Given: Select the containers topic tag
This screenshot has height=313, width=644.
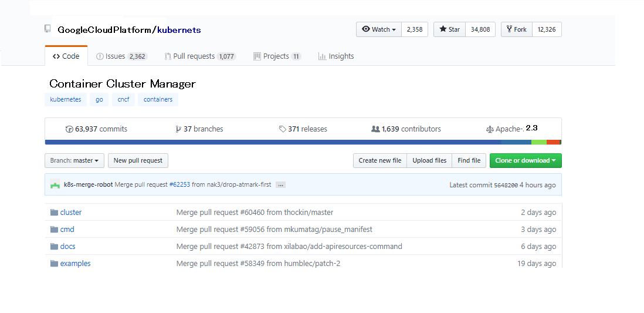Looking at the screenshot, I should pos(158,99).
